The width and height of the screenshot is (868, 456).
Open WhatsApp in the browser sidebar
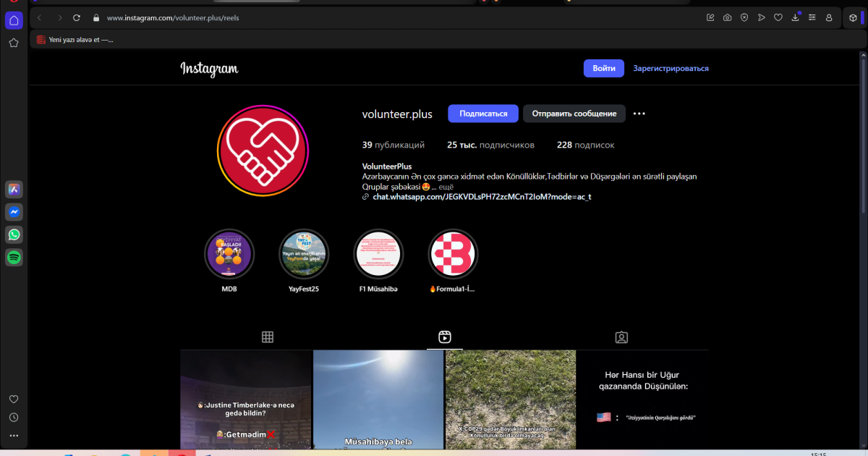point(14,235)
